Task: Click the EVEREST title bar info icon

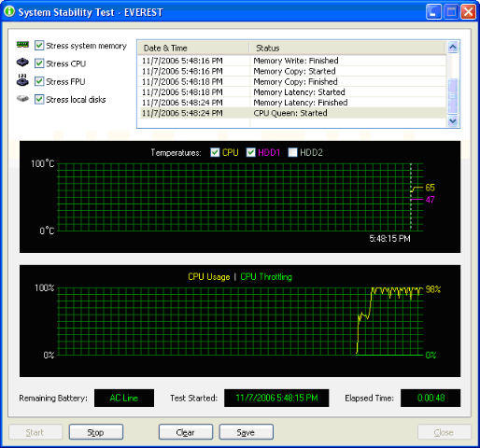Action: point(9,12)
